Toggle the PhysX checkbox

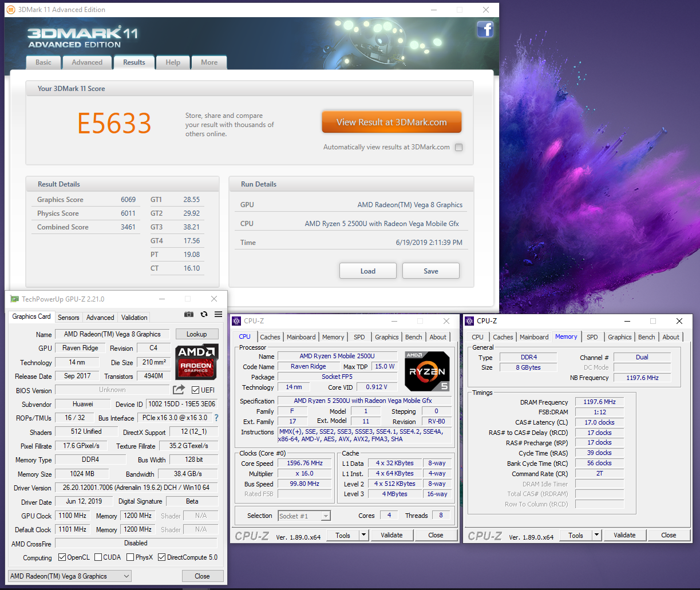click(x=130, y=557)
